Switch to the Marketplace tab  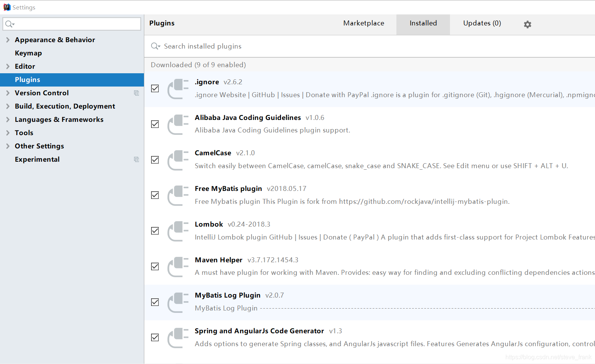tap(364, 23)
